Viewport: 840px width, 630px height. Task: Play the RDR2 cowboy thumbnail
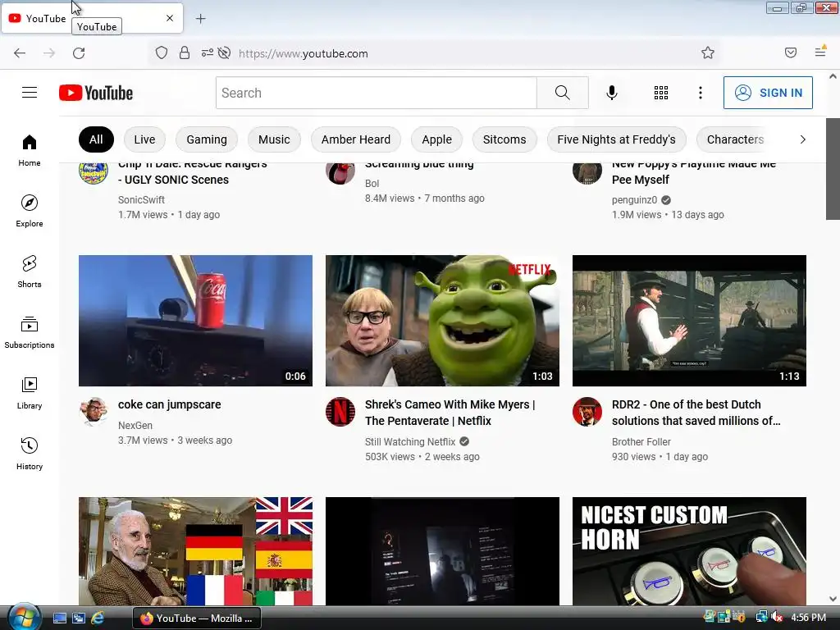[x=689, y=321]
